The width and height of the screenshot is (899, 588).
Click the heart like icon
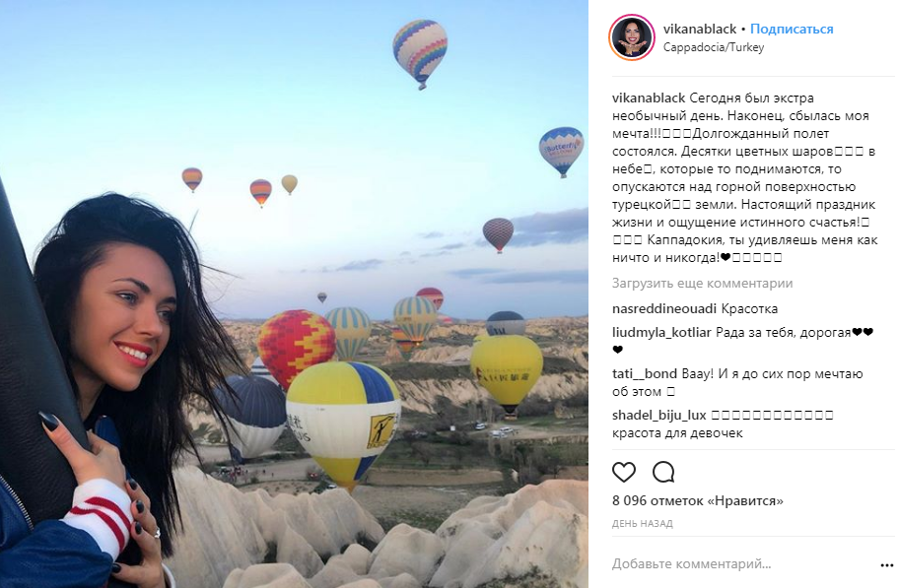click(x=624, y=472)
